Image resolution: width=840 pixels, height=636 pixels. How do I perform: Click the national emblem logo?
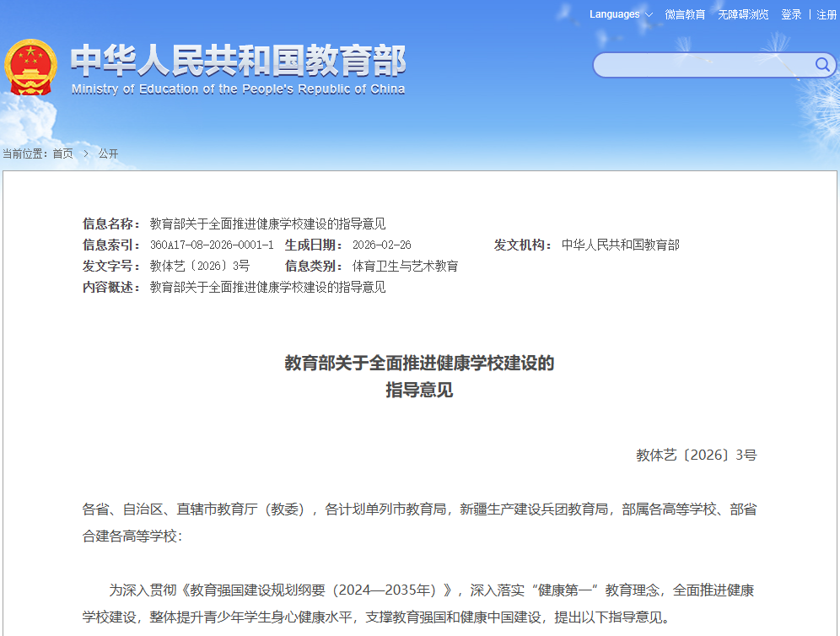[30, 67]
